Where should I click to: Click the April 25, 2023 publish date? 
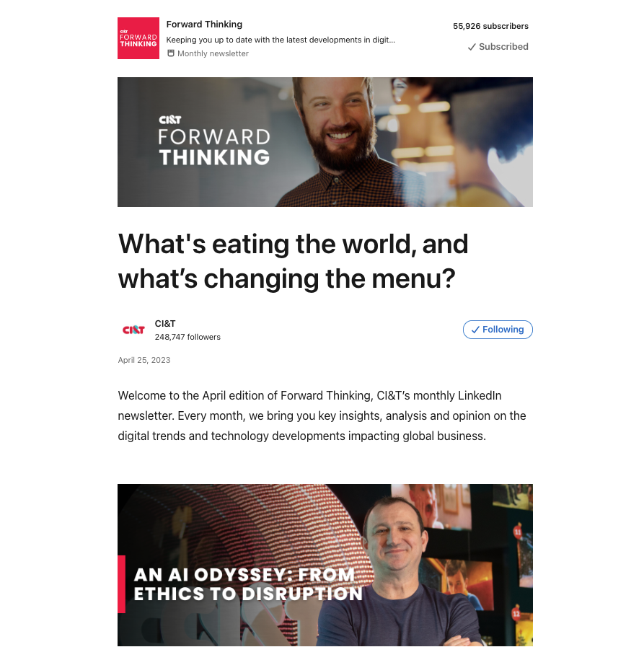(144, 360)
